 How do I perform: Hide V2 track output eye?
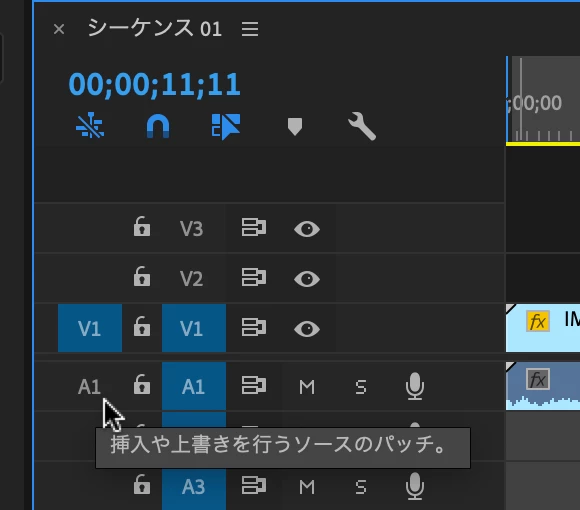[x=307, y=279]
